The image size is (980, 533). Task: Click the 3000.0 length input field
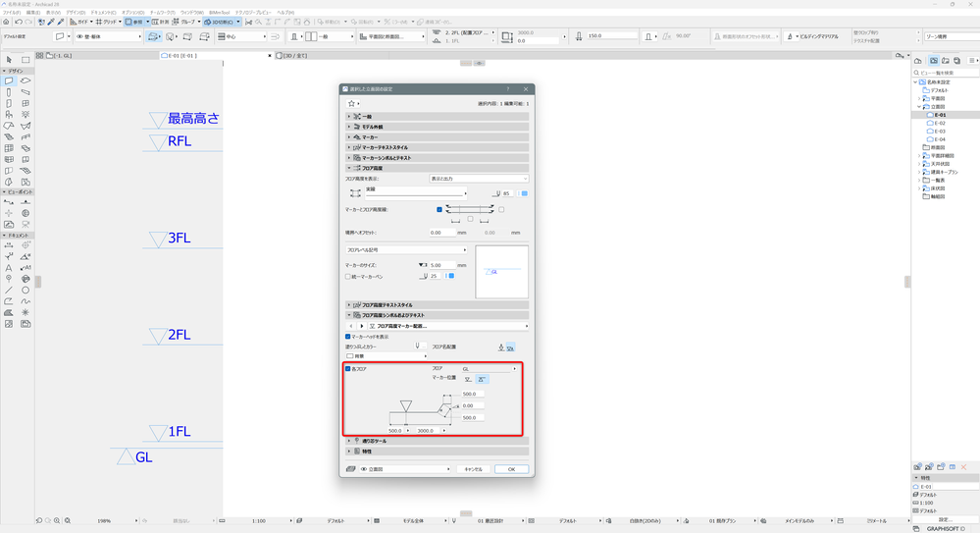pyautogui.click(x=428, y=430)
